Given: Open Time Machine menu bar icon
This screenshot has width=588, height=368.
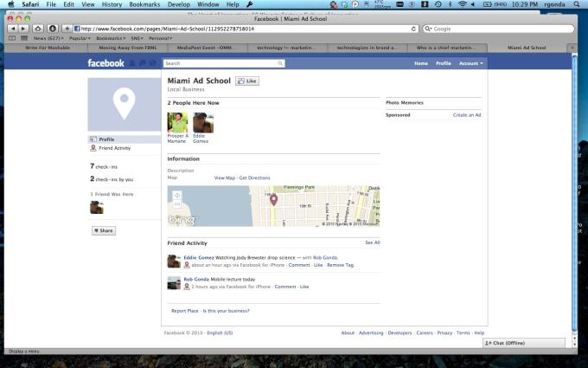Looking at the screenshot, I should (438, 4).
